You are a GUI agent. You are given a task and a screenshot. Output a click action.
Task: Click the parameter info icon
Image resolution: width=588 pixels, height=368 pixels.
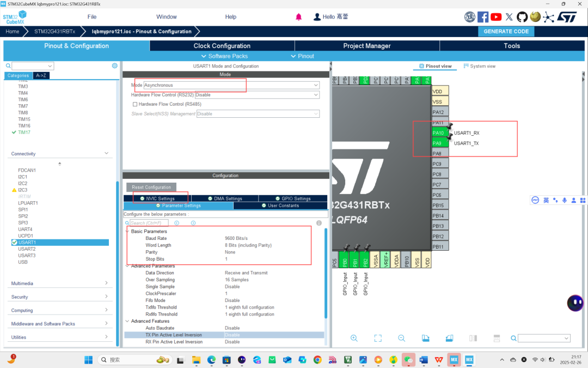coord(318,223)
